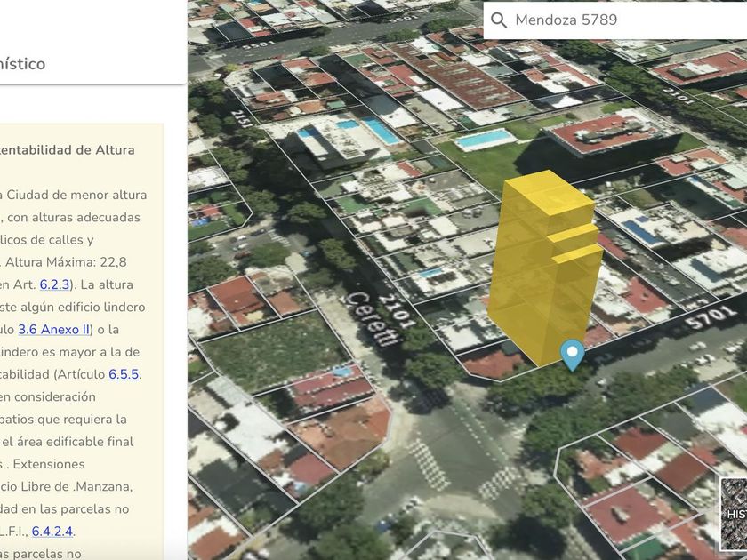This screenshot has height=560, width=747.
Task: Open the 6.4.2.4 reference link
Action: (x=52, y=532)
